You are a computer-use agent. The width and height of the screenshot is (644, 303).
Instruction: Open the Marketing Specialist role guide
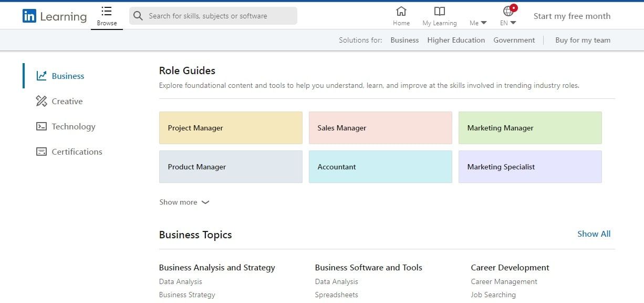point(530,167)
